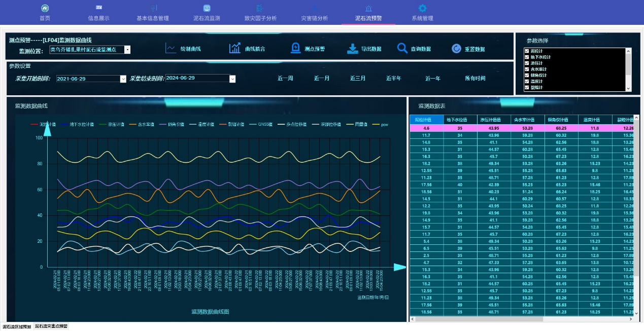Viewport: 644px width, 331px height.
Task: Toggle the 地下水位计 checkbox
Action: (x=527, y=57)
